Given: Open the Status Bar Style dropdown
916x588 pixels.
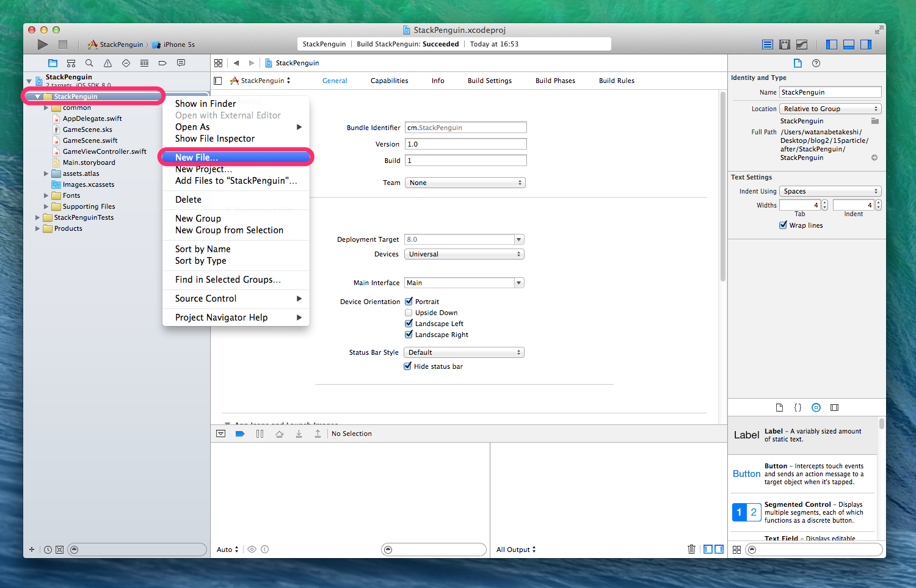Looking at the screenshot, I should [464, 352].
